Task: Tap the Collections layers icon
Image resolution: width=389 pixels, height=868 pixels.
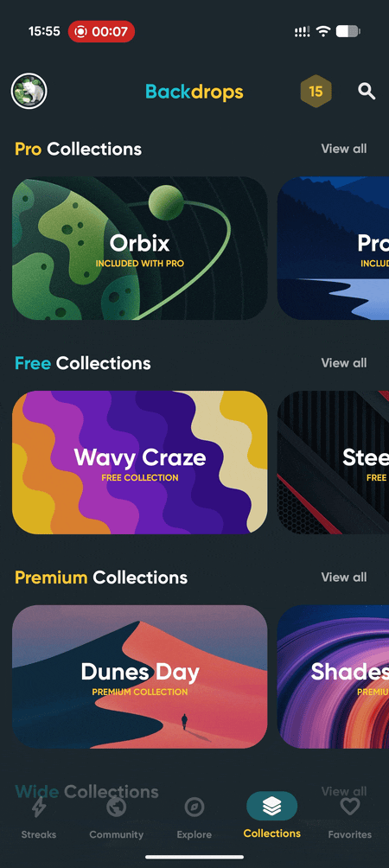Action: (x=271, y=807)
